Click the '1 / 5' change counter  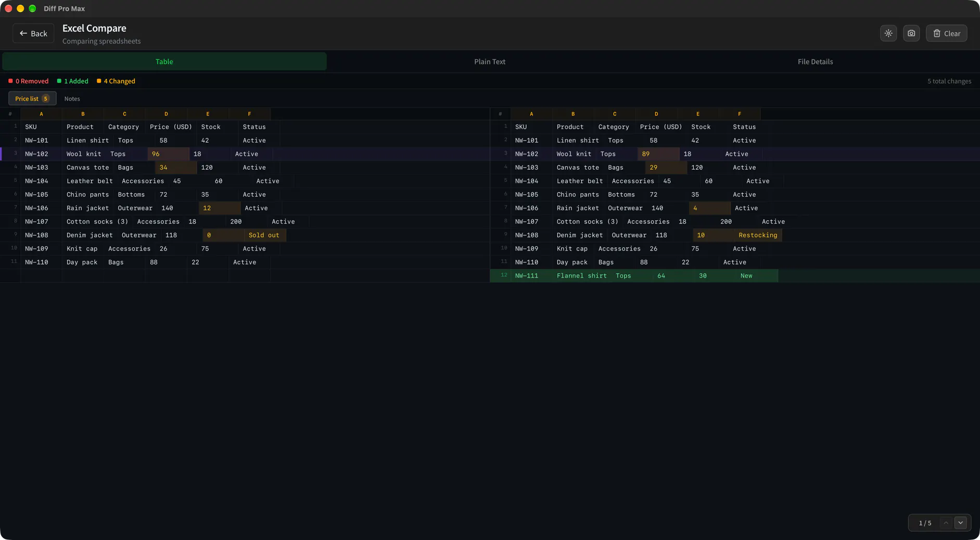[925, 523]
